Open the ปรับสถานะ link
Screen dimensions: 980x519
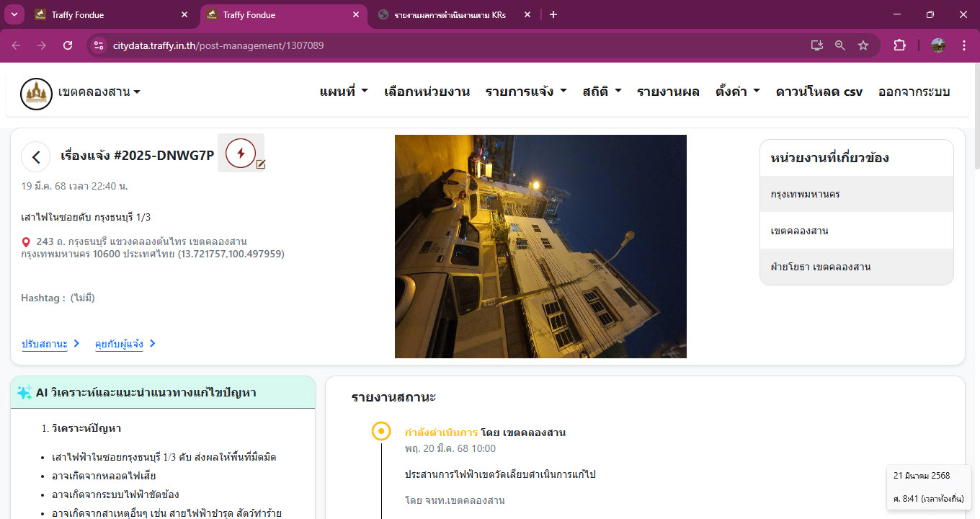click(50, 344)
